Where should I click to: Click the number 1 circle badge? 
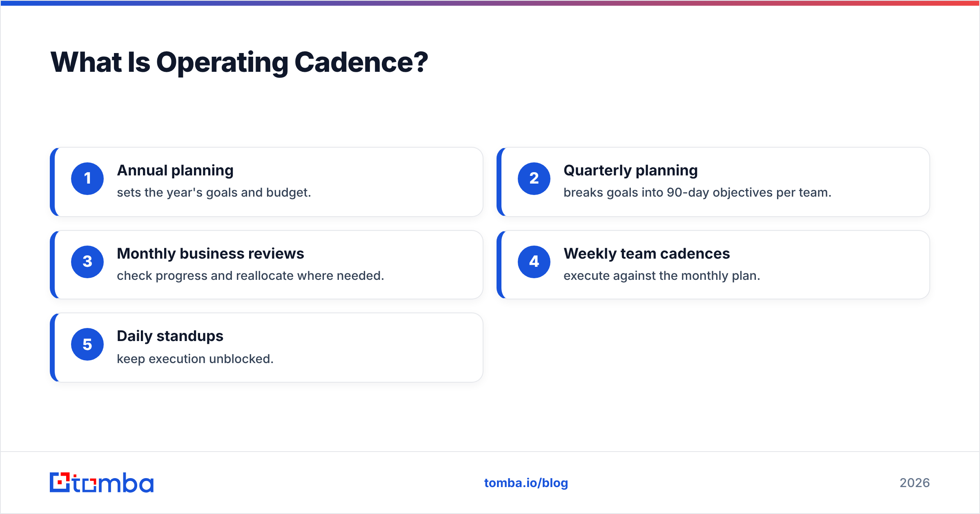tap(87, 179)
